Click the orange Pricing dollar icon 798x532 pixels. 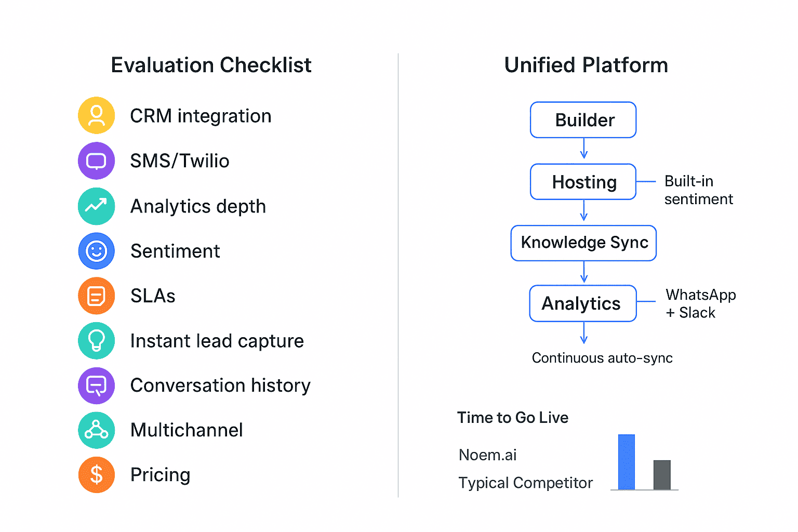(97, 475)
